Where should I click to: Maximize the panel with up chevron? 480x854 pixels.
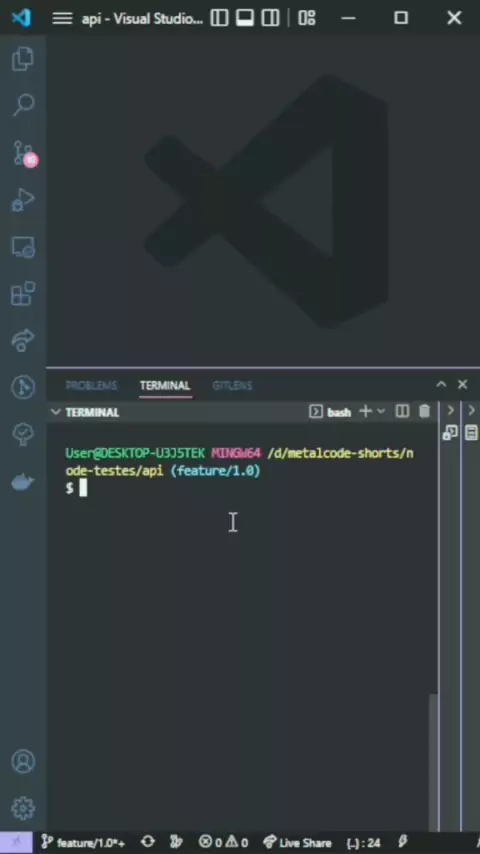pyautogui.click(x=441, y=385)
